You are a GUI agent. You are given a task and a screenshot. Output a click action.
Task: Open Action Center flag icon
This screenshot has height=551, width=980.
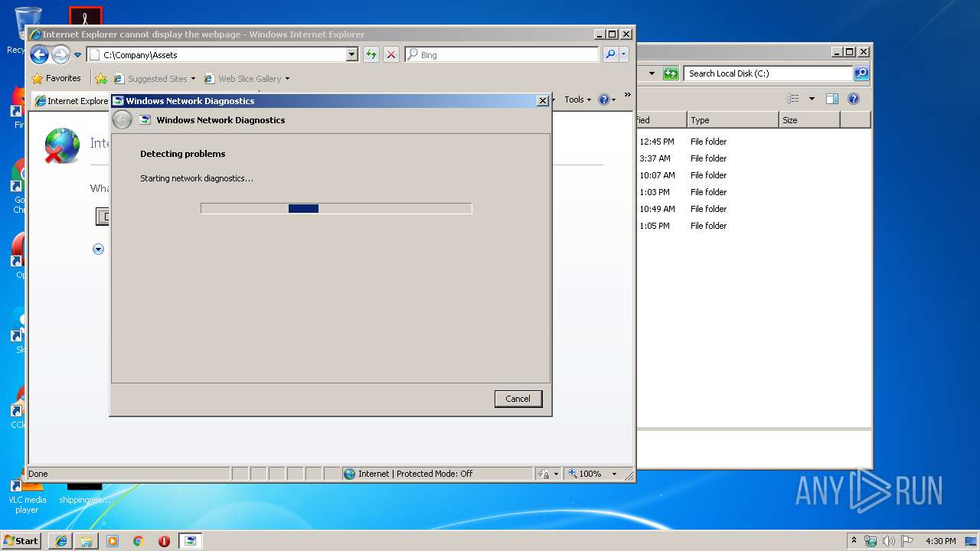[907, 541]
